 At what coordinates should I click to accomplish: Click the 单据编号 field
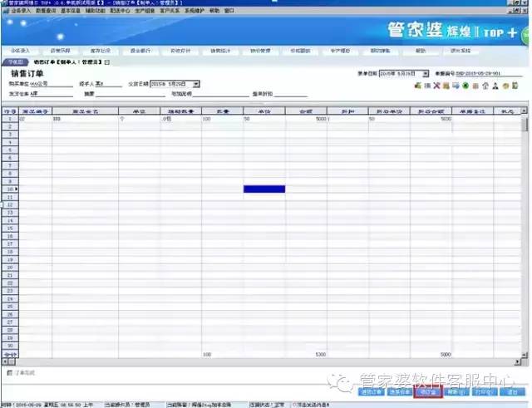point(489,74)
